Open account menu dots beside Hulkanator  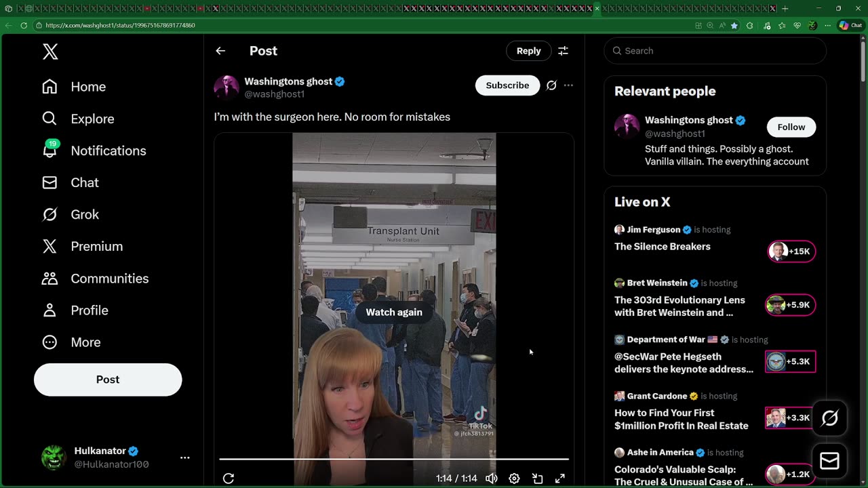pyautogui.click(x=184, y=457)
